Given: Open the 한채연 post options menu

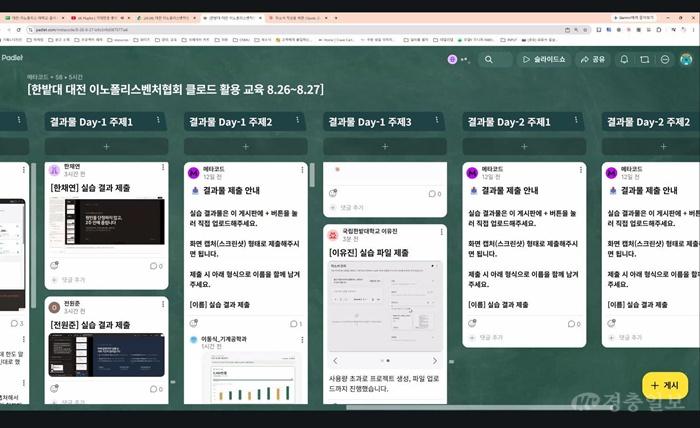Looking at the screenshot, I should (x=163, y=167).
